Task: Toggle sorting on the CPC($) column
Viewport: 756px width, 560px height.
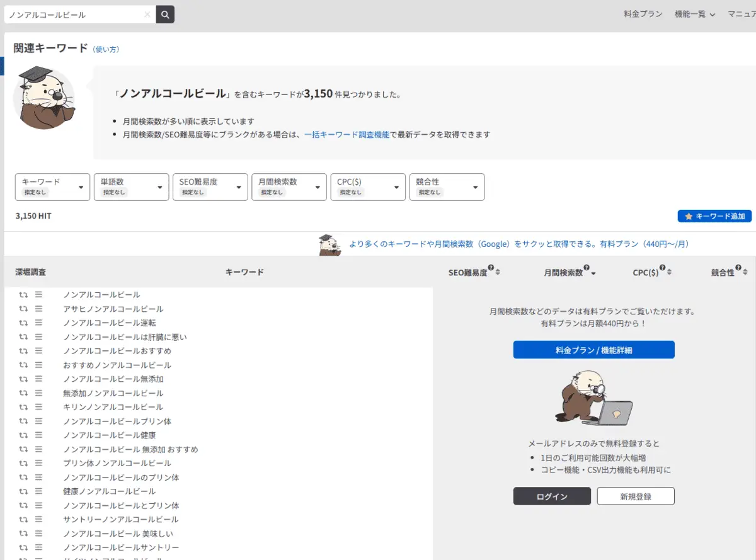Action: [x=670, y=272]
